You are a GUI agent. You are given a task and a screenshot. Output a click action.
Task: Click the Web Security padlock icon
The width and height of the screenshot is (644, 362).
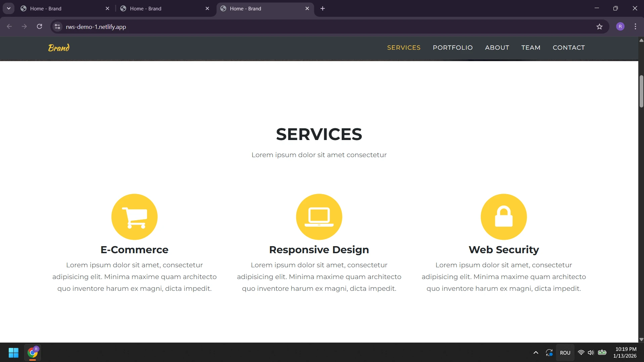(x=504, y=217)
